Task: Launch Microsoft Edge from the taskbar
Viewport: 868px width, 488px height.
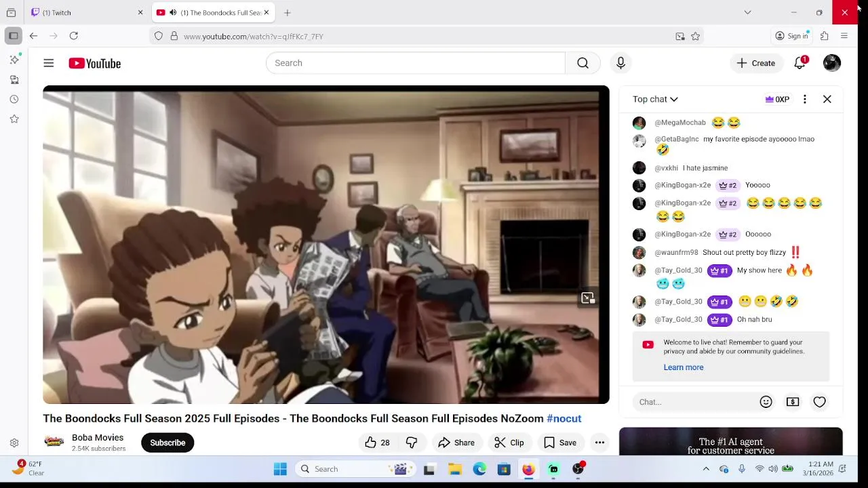Action: click(479, 469)
